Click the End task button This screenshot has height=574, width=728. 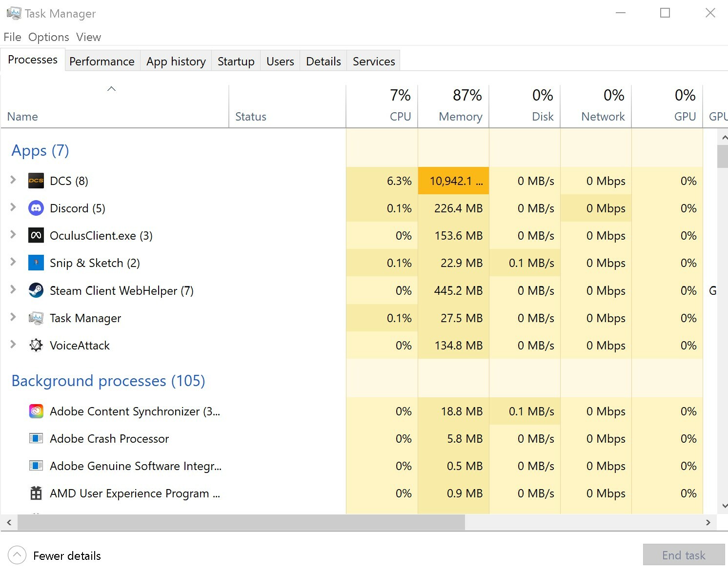pos(684,555)
